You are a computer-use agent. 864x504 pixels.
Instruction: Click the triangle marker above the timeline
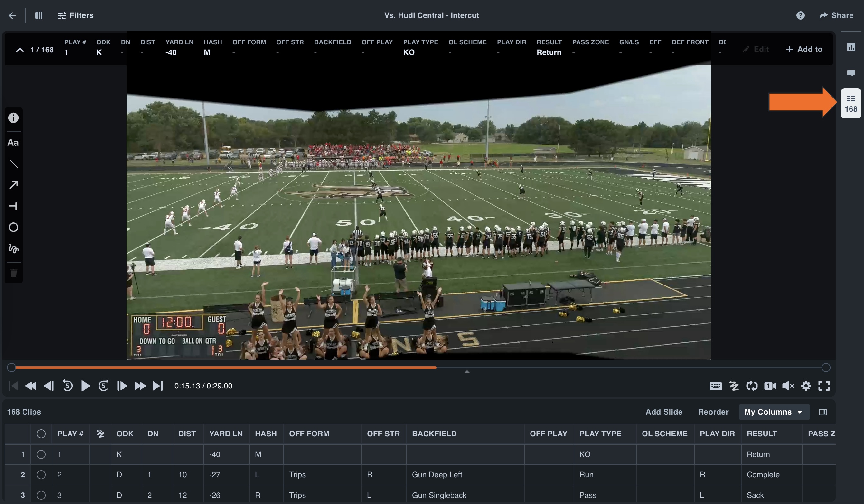tap(466, 371)
